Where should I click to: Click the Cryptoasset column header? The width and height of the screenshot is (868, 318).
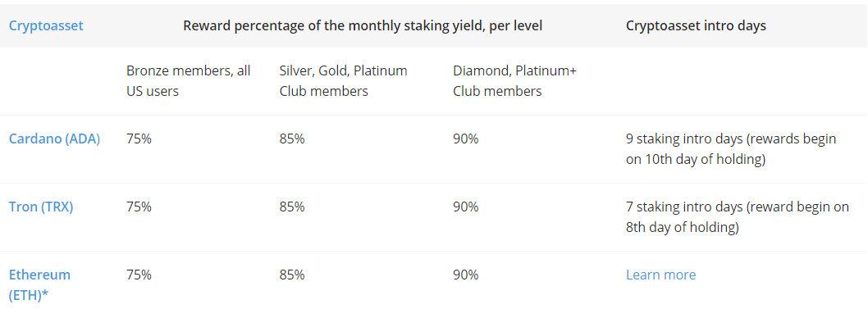coord(46,26)
